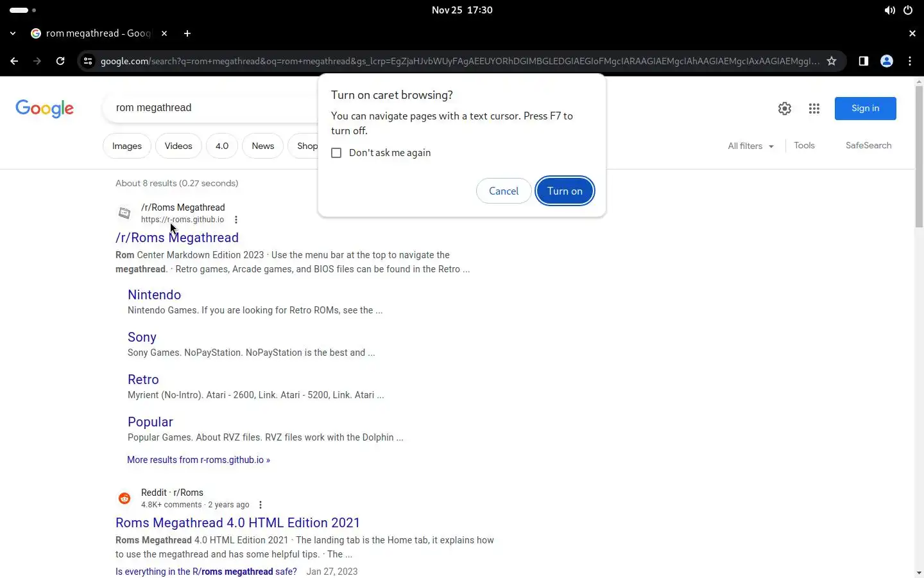Bookmark this page with the star icon

[832, 61]
